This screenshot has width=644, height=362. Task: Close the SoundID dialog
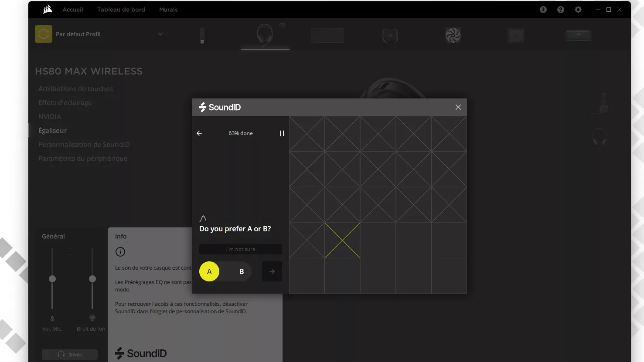click(458, 107)
